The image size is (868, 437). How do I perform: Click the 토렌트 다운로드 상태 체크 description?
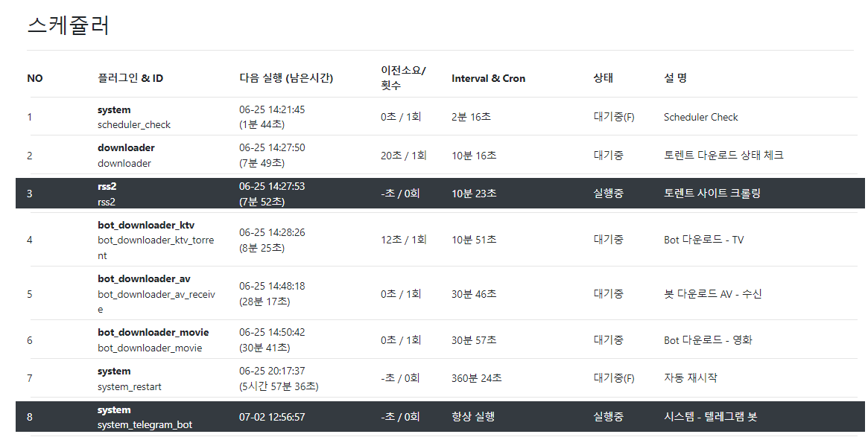tap(723, 156)
